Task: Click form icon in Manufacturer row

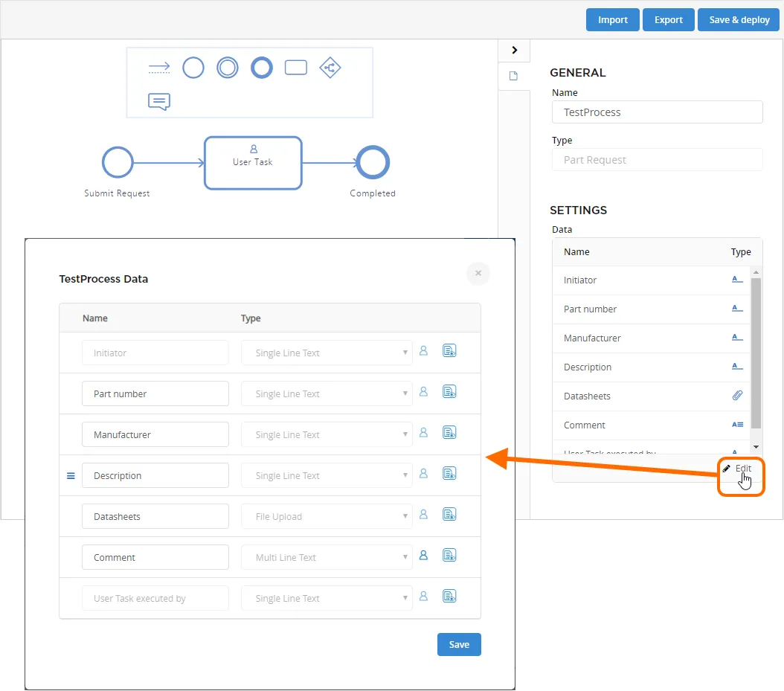Action: (449, 433)
